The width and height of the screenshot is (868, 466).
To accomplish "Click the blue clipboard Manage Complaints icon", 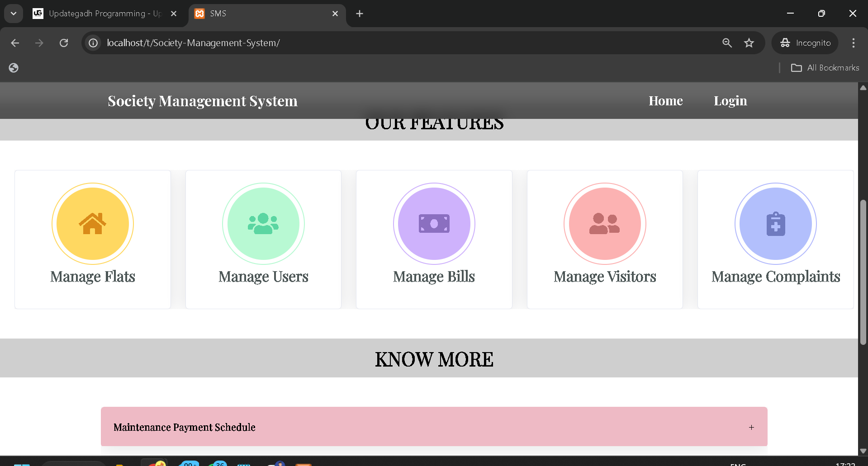I will tap(775, 224).
